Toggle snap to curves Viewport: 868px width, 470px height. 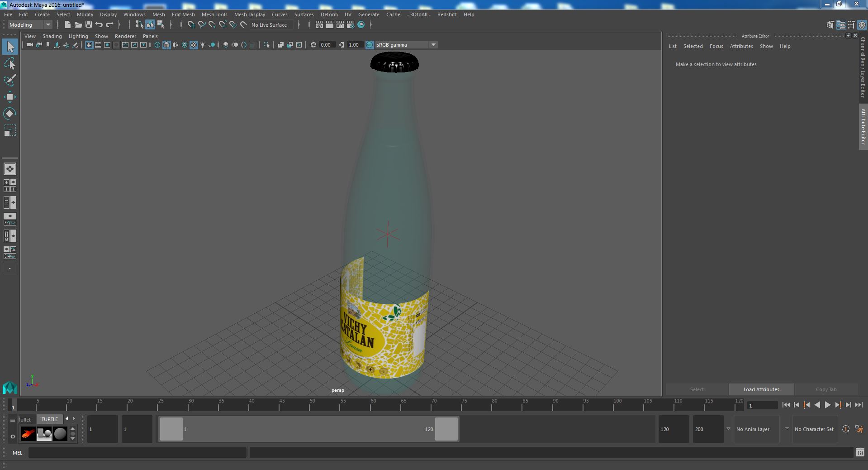[x=202, y=25]
